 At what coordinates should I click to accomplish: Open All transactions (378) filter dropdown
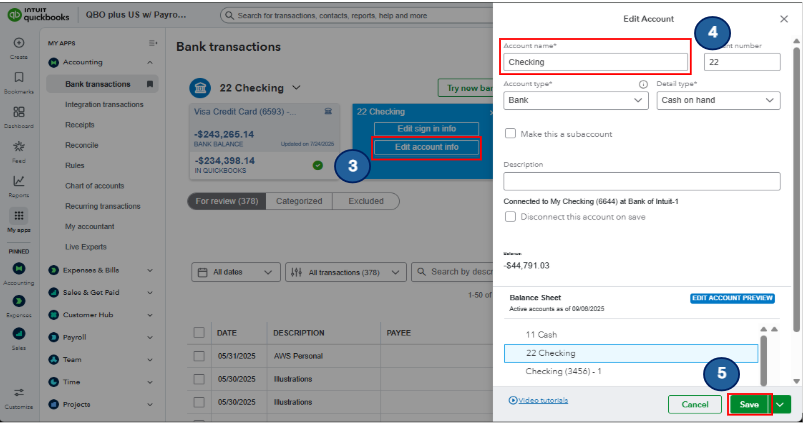pos(346,272)
